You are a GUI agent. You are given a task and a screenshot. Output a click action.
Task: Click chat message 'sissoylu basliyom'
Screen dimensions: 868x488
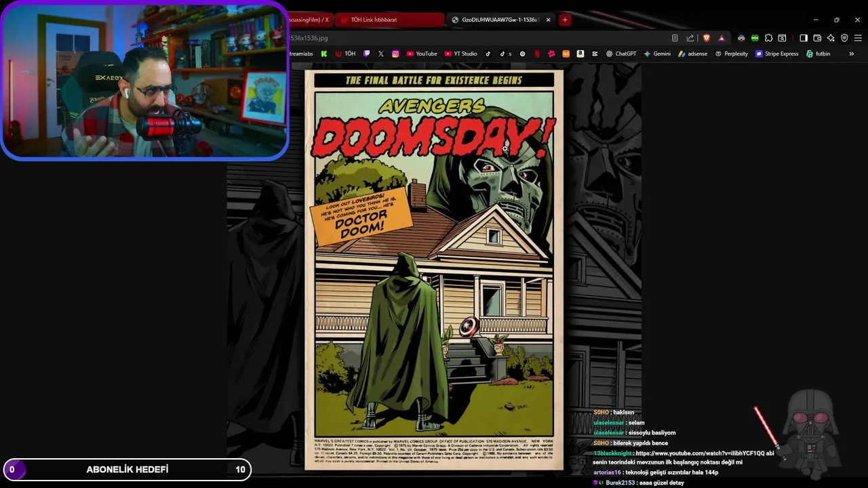click(x=652, y=432)
